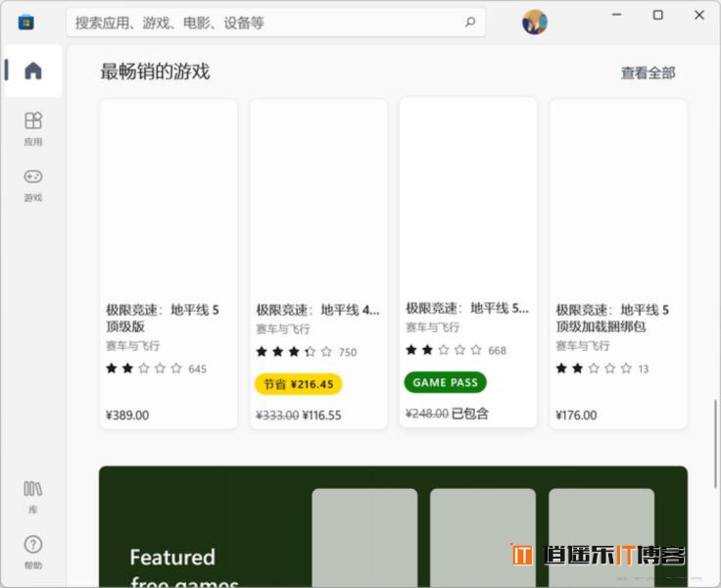Open the Game Pass 地平线 5 card
Screen dimensions: 721x588
(x=468, y=263)
